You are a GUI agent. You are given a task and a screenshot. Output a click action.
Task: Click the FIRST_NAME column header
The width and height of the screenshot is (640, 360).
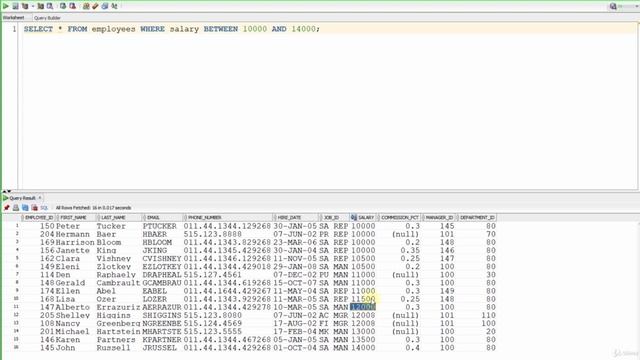pyautogui.click(x=76, y=218)
